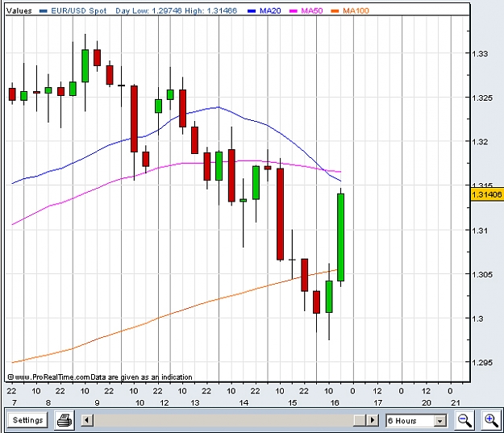Click the 1.33 price axis label

click(x=480, y=54)
